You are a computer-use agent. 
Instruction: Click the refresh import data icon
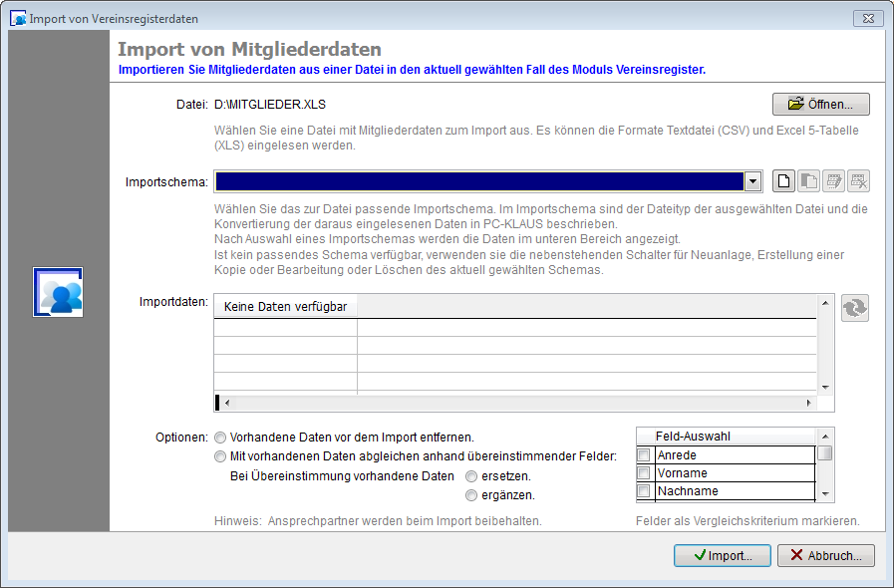click(x=854, y=309)
